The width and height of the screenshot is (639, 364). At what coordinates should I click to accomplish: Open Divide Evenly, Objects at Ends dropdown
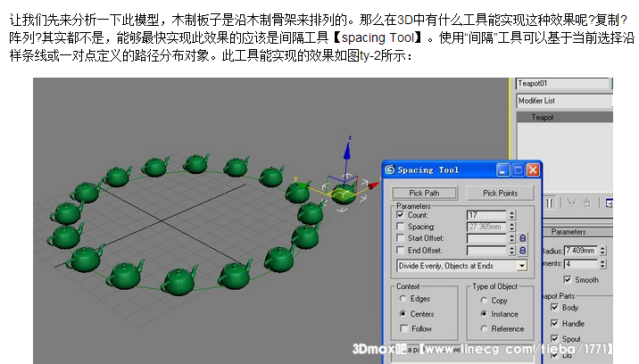(521, 266)
